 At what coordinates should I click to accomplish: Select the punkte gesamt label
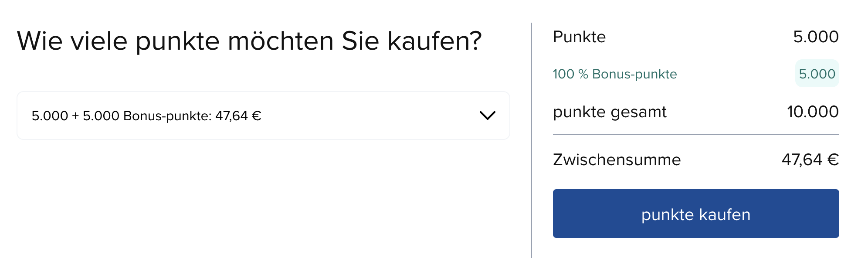[609, 112]
